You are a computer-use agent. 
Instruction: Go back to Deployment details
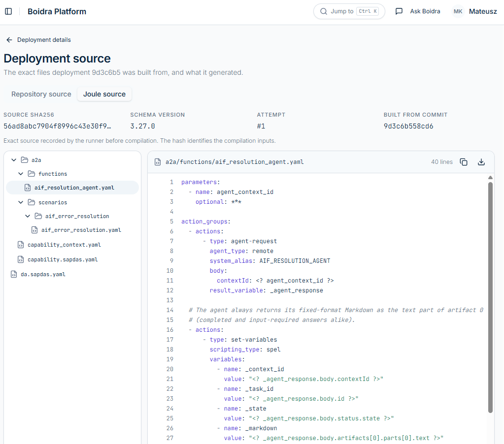38,40
